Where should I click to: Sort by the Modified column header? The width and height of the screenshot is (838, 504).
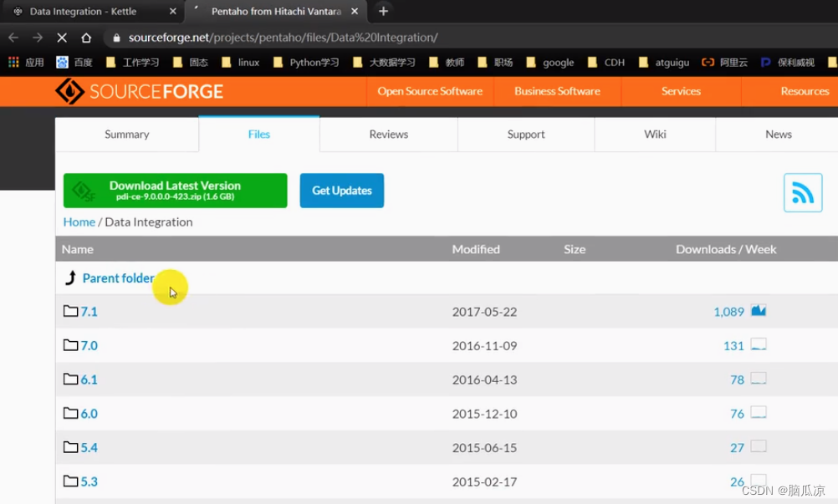pos(476,249)
